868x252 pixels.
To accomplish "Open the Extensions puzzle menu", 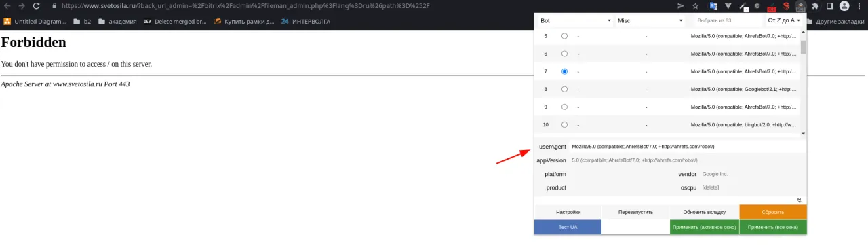I will click(x=814, y=5).
